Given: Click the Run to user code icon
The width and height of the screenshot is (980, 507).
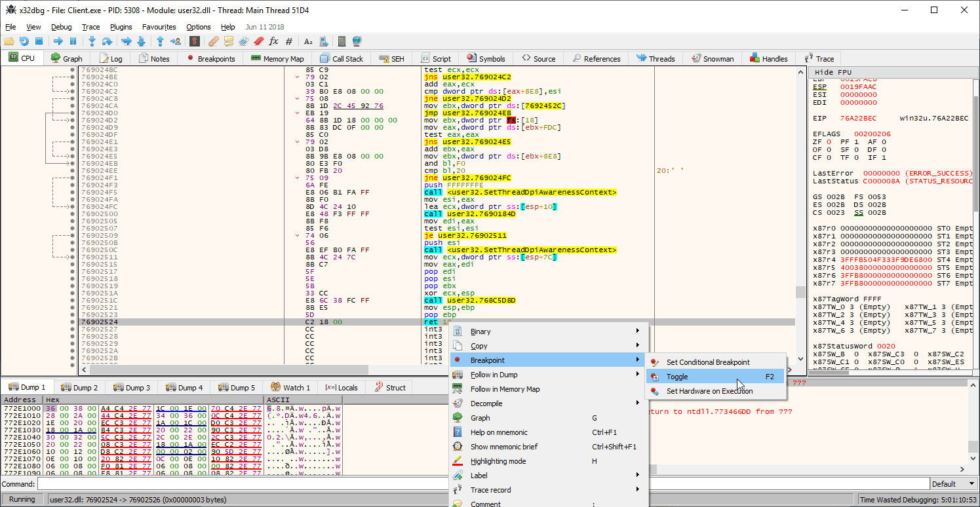Looking at the screenshot, I should pyautogui.click(x=175, y=41).
